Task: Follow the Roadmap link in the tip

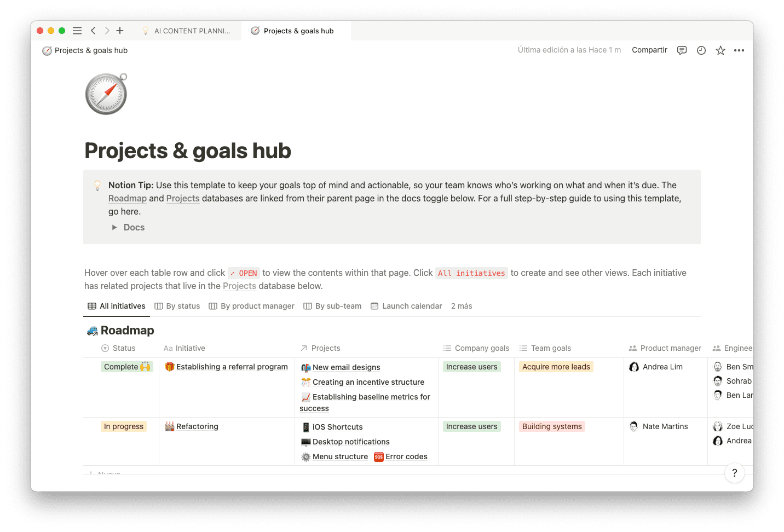Action: [x=128, y=198]
